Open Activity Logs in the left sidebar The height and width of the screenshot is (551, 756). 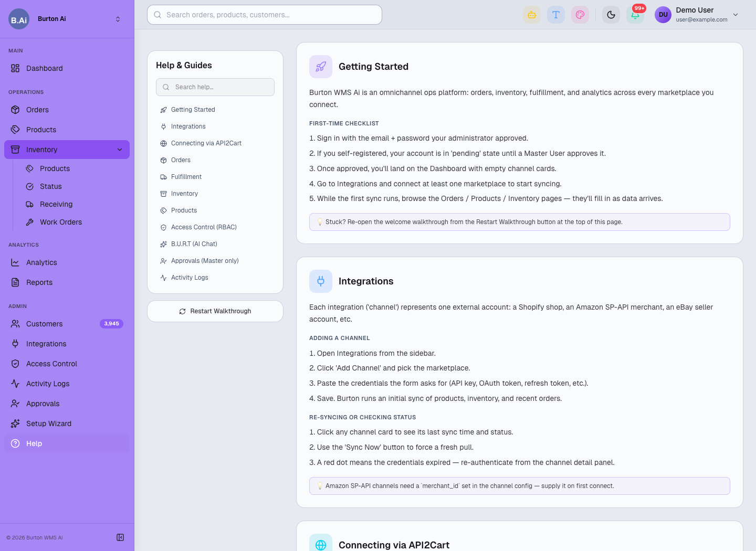coord(67,384)
